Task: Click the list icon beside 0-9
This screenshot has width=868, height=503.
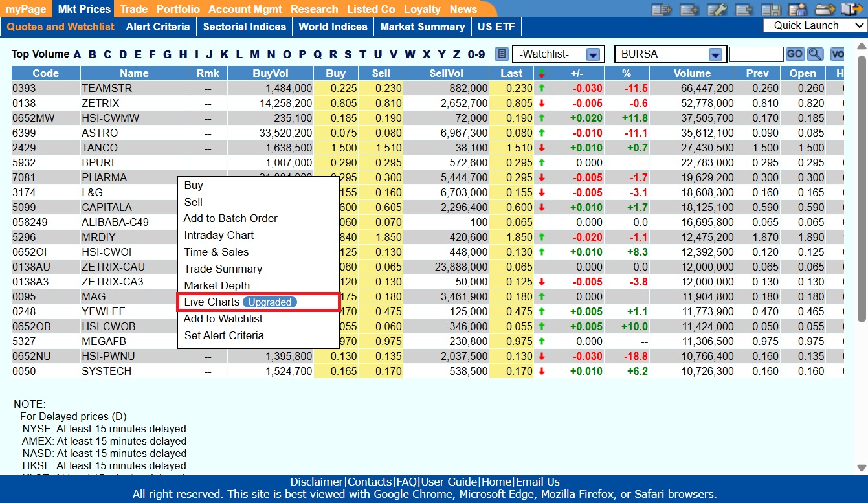Action: pos(502,54)
